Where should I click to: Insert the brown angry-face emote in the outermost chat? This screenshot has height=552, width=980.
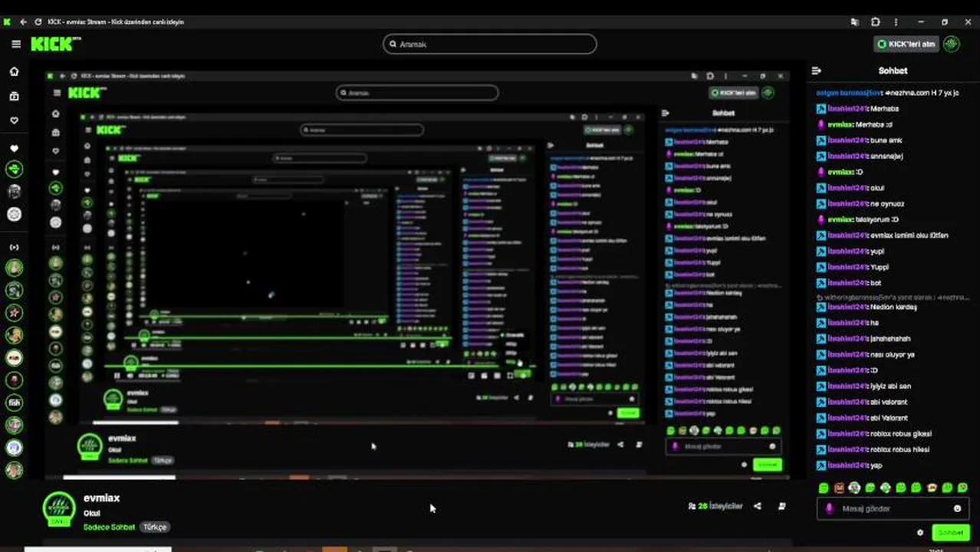pyautogui.click(x=839, y=488)
